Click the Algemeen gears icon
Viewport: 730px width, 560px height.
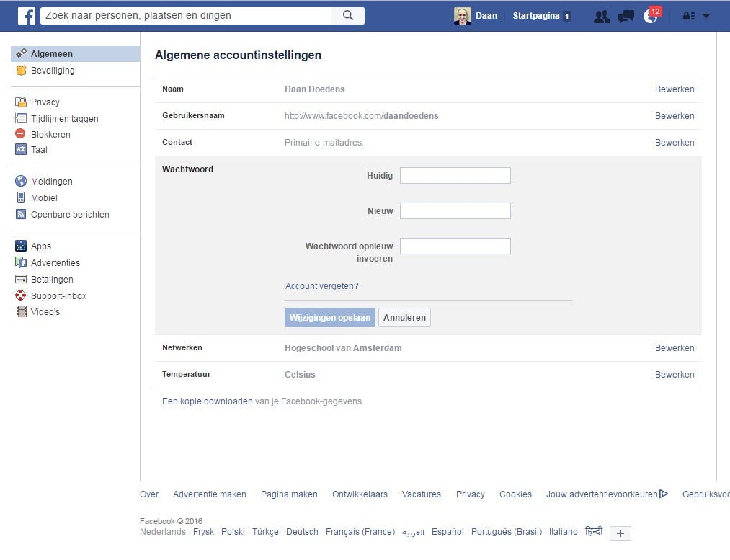tap(21, 53)
